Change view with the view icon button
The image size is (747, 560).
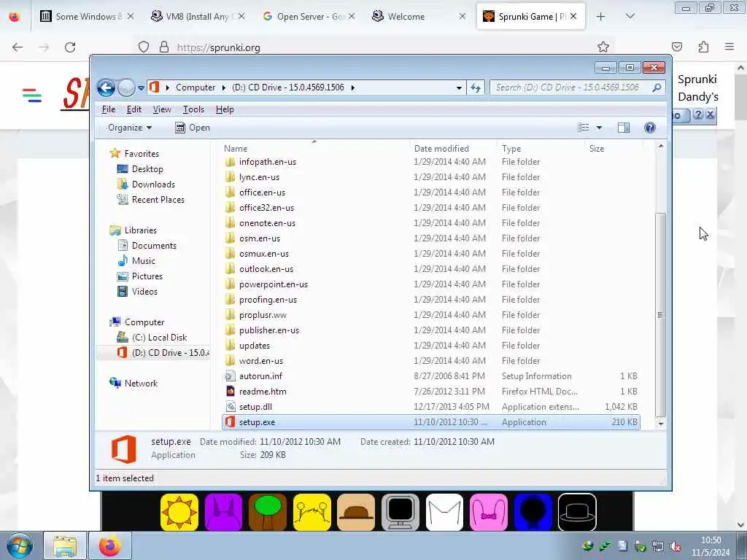(x=583, y=128)
